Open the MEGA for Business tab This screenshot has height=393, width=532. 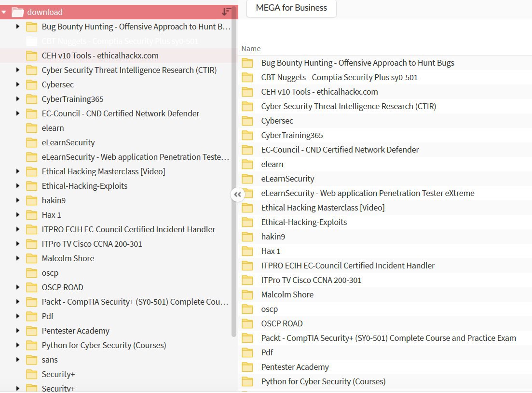point(291,8)
